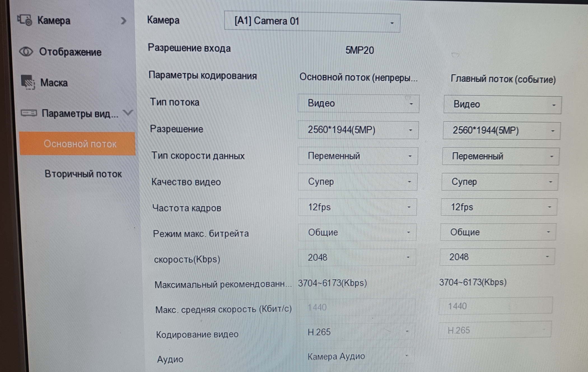
Task: Select the Основной поток menu item
Action: tap(80, 144)
